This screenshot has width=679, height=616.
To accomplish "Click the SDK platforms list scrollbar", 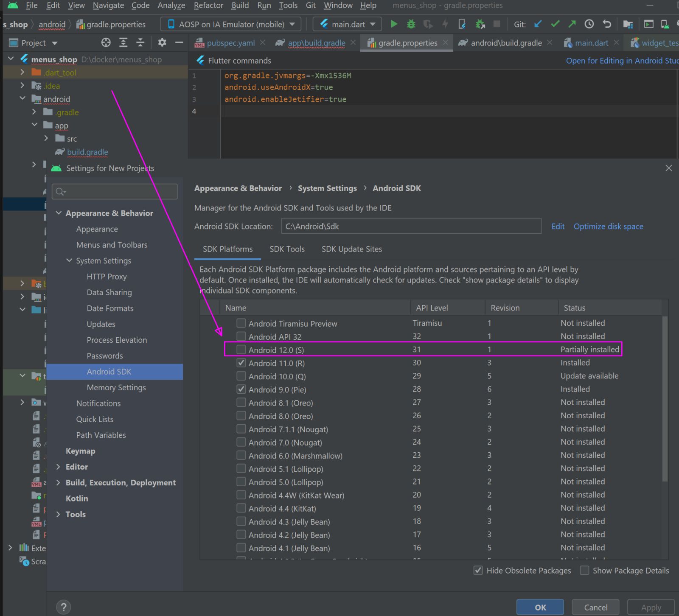I will [x=665, y=399].
